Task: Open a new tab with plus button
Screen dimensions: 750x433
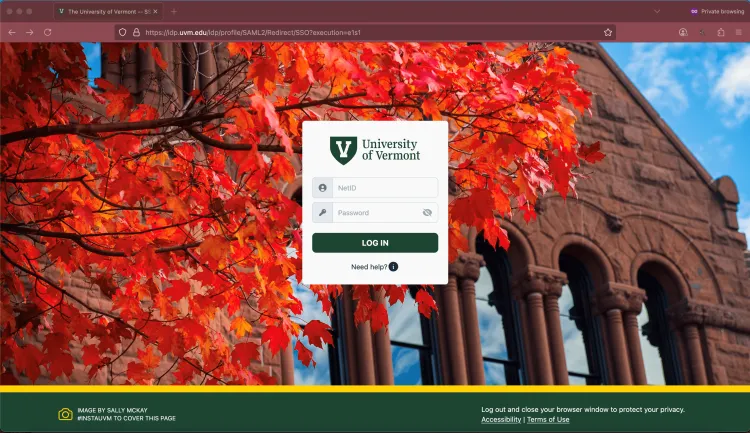Action: (173, 10)
